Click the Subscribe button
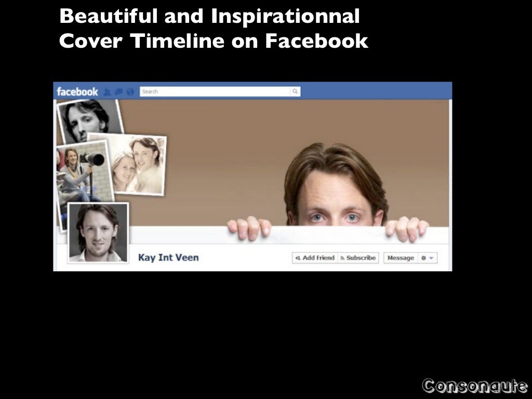 (x=358, y=258)
